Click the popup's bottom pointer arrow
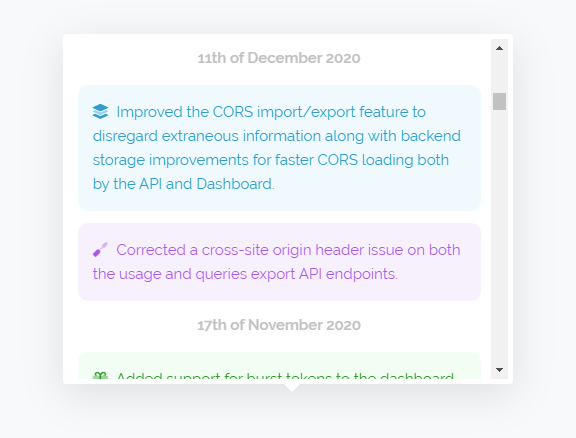 click(x=292, y=388)
